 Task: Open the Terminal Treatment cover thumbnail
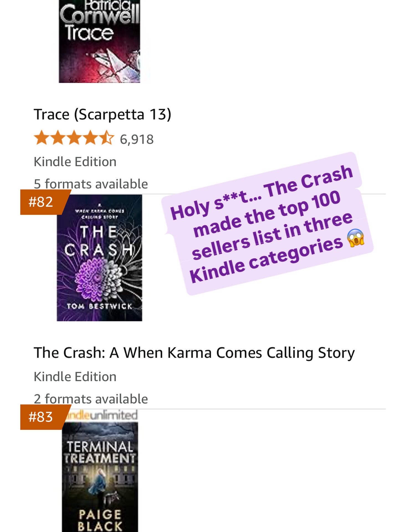pos(100,479)
